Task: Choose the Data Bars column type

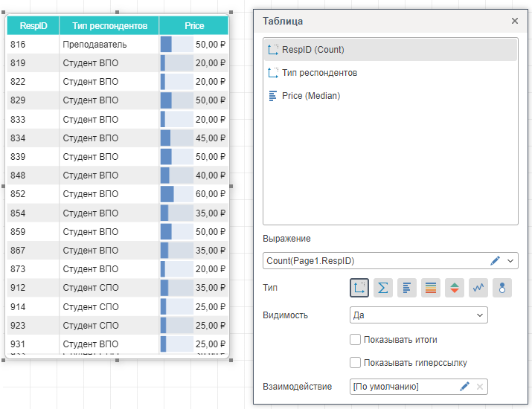Action: tap(407, 288)
